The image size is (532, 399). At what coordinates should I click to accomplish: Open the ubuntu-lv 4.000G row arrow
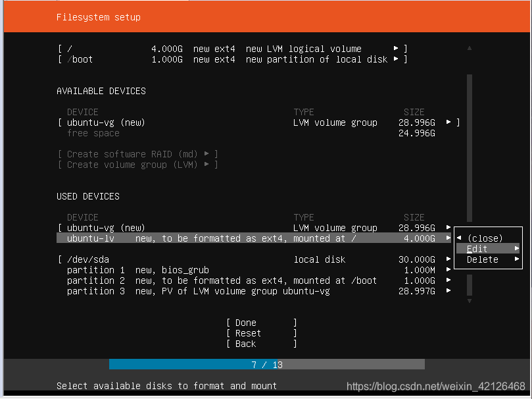pos(448,238)
